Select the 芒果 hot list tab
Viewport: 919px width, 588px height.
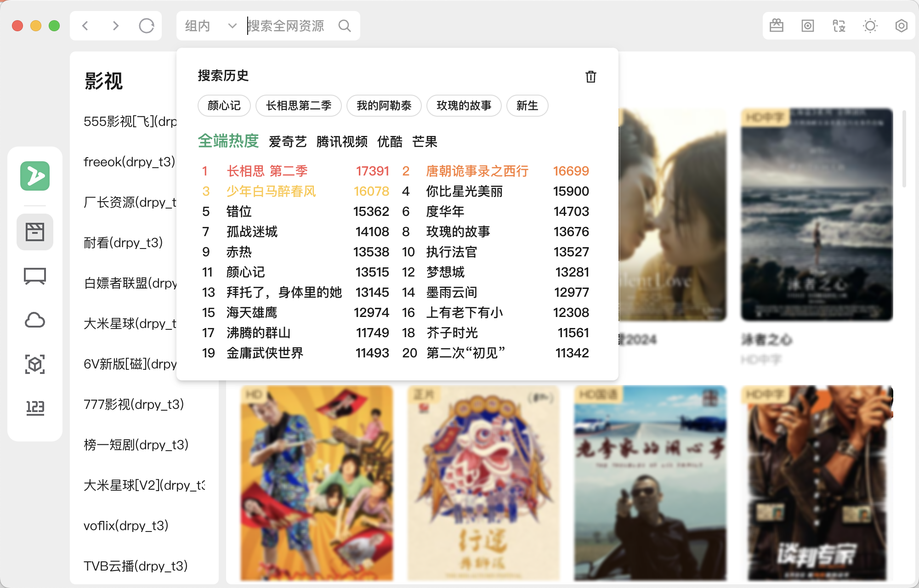425,141
